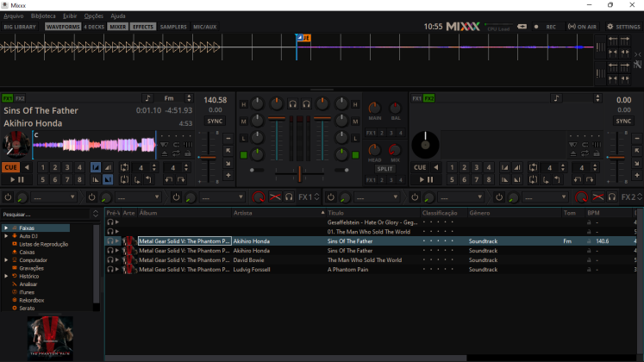Open FX2 first effect selector dropdown

[377, 197]
